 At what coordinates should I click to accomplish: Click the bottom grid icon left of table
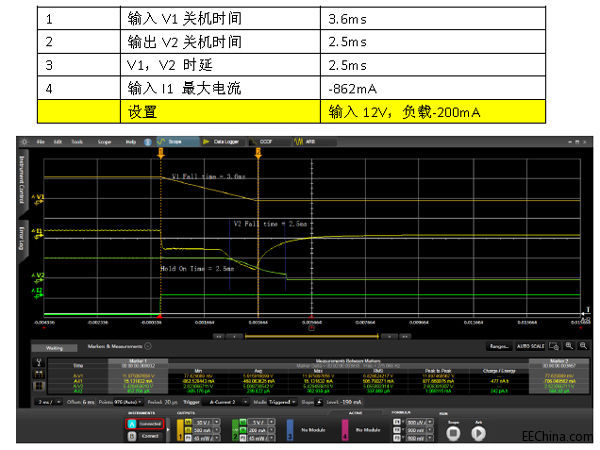tap(39, 386)
